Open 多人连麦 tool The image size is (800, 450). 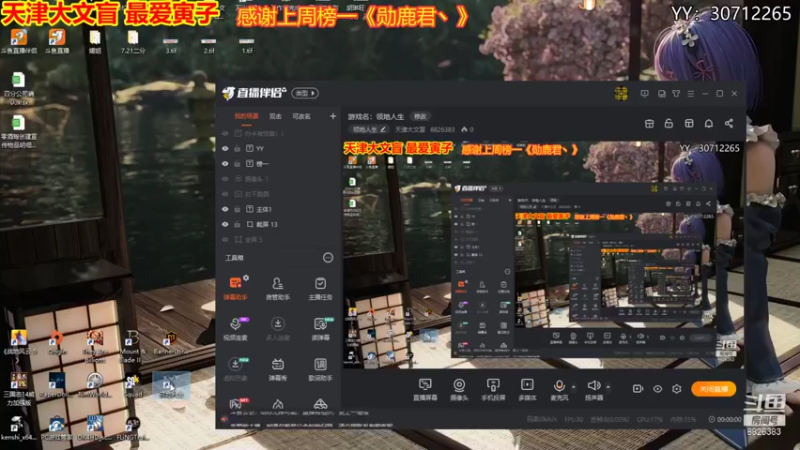click(278, 329)
